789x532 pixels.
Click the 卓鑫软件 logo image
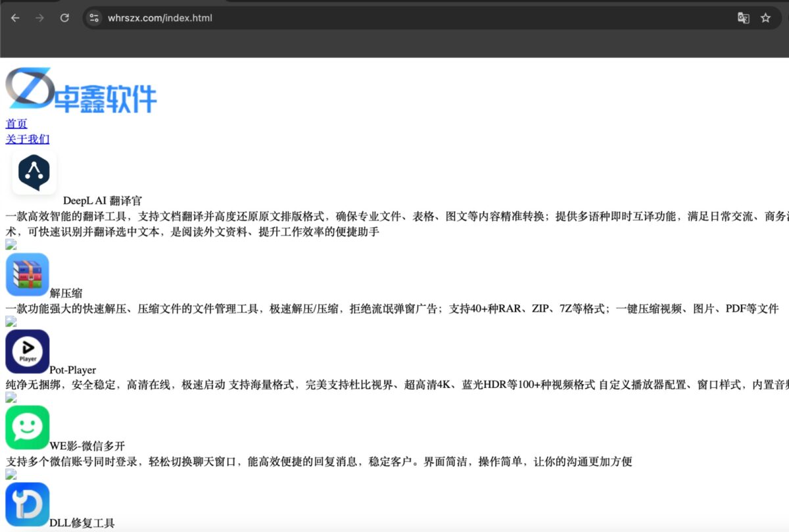pyautogui.click(x=82, y=90)
